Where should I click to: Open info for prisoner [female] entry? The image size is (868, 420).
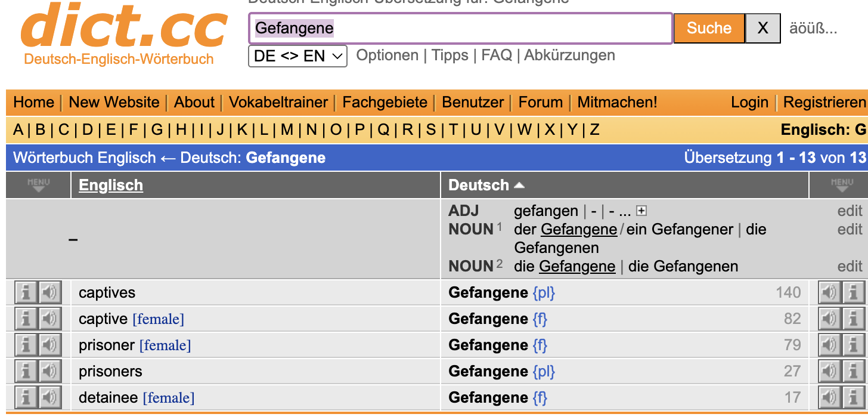(26, 345)
